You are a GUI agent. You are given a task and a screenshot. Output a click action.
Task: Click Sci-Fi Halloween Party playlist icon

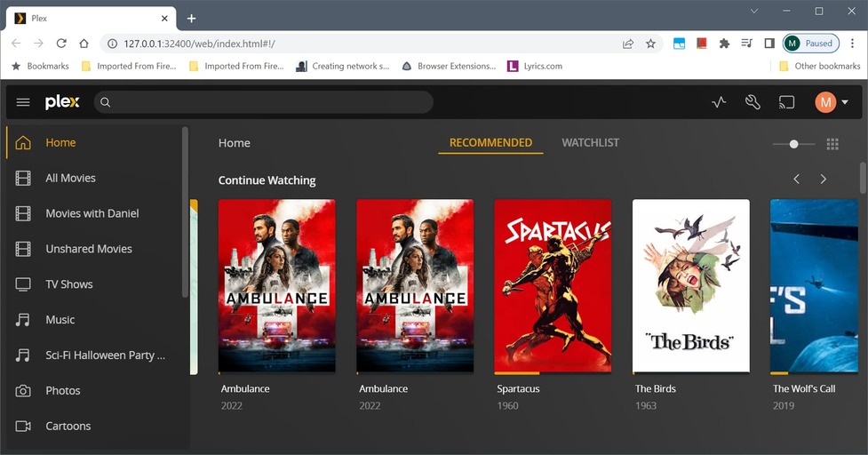pyautogui.click(x=23, y=355)
